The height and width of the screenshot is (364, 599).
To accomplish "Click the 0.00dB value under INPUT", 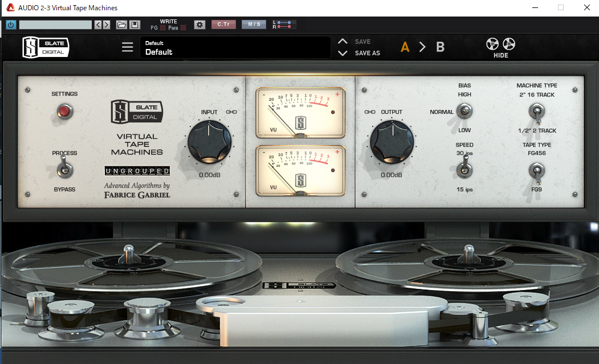I will pyautogui.click(x=209, y=175).
